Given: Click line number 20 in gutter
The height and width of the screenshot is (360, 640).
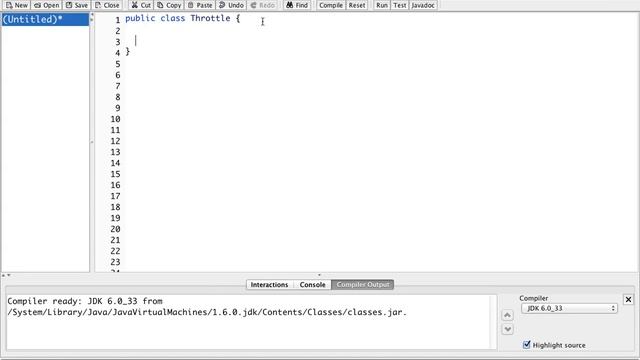Looking at the screenshot, I should [115, 229].
